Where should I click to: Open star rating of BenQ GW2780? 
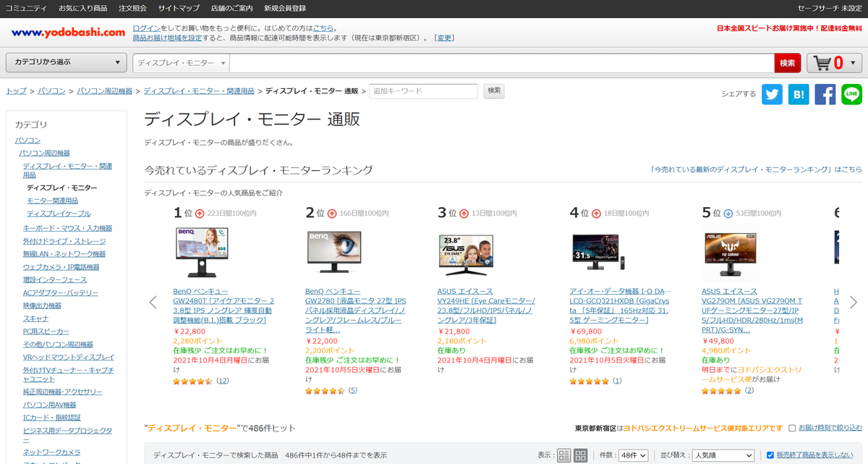(325, 391)
